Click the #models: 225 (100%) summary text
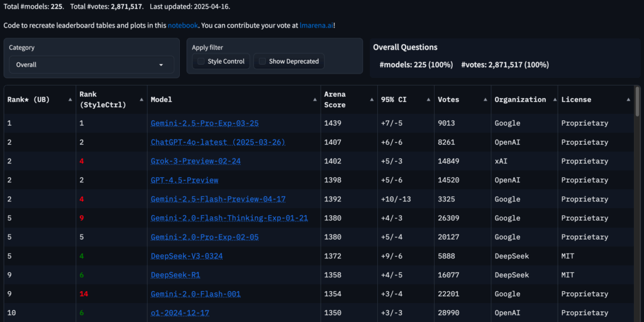 (416, 65)
